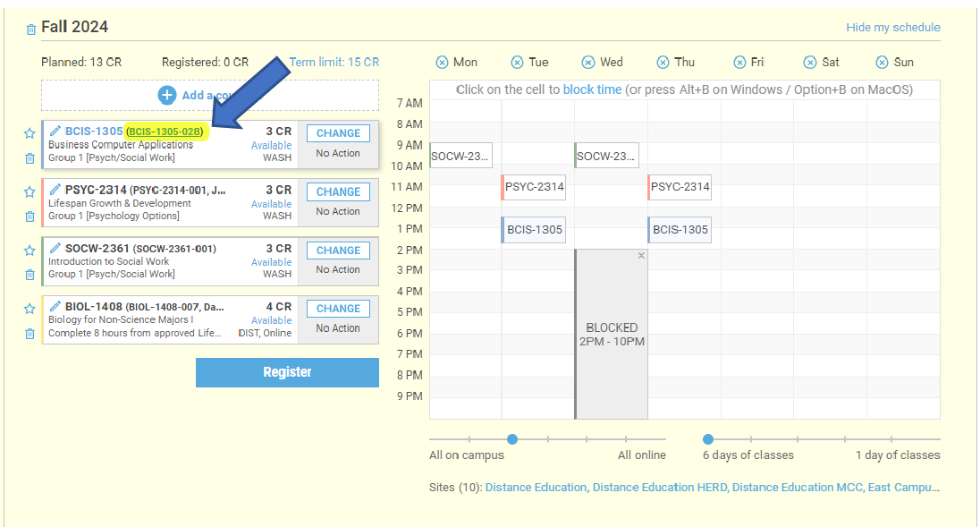980x527 pixels.
Task: Select the SOCW-23 block on Wednesday
Action: click(607, 156)
